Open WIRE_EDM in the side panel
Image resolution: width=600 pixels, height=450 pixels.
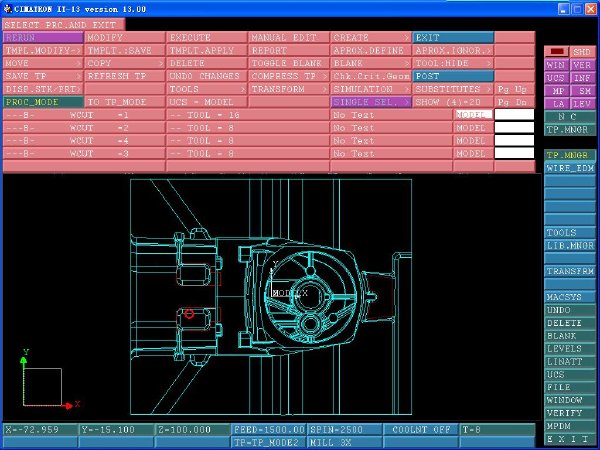click(x=570, y=168)
